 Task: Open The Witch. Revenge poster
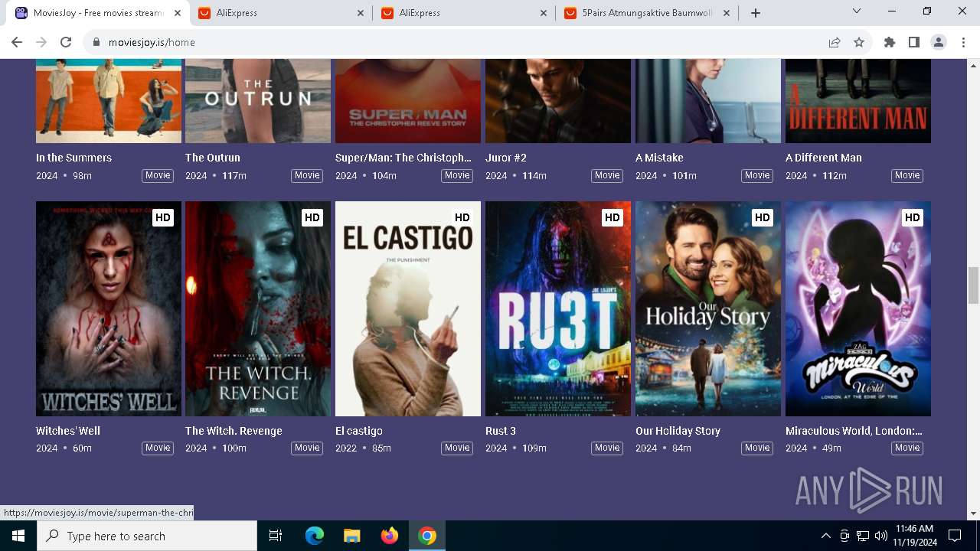pos(258,308)
